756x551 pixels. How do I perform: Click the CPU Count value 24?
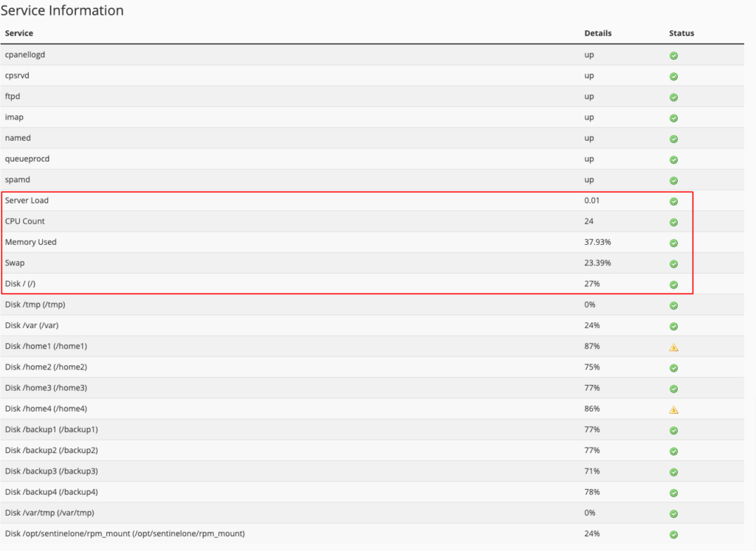588,221
